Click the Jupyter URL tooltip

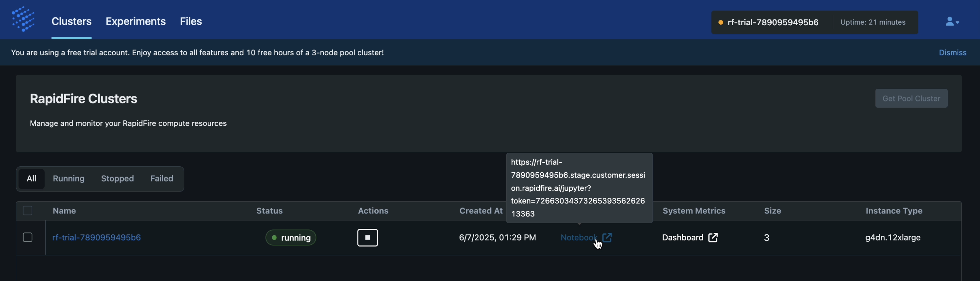point(579,188)
